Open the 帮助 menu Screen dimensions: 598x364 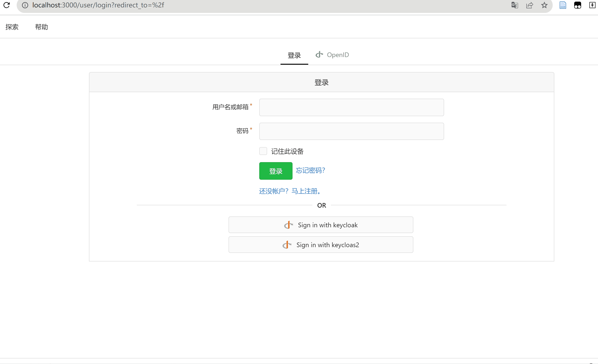(41, 27)
